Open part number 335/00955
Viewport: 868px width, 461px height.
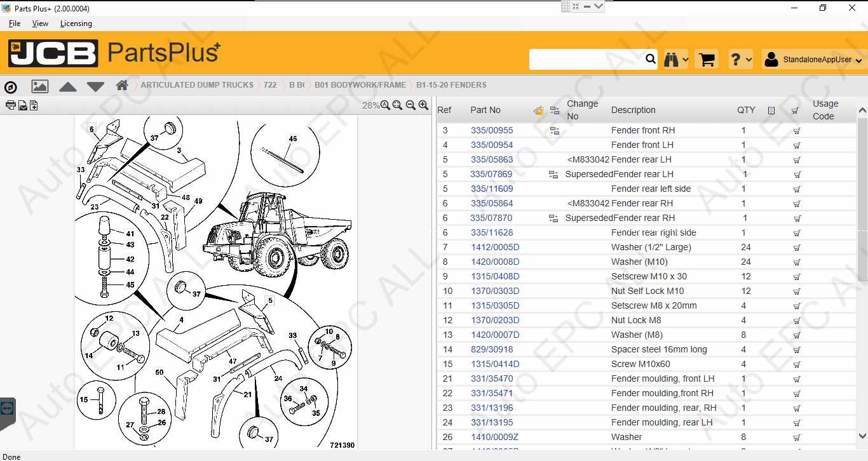(x=492, y=131)
